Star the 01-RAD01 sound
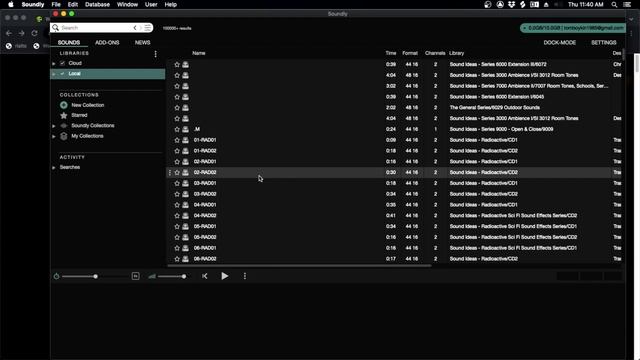 [177, 140]
